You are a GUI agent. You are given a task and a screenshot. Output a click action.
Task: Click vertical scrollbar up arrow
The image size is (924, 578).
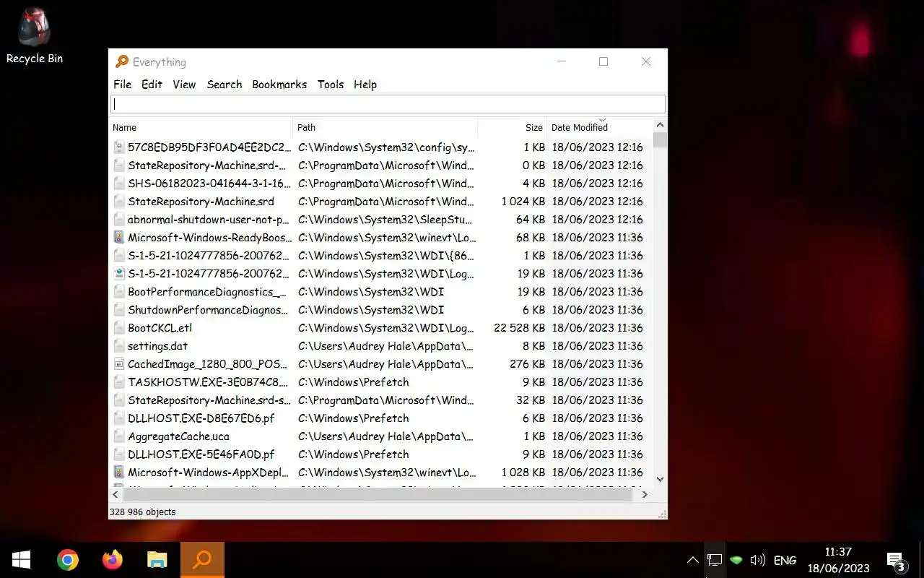[x=659, y=125]
